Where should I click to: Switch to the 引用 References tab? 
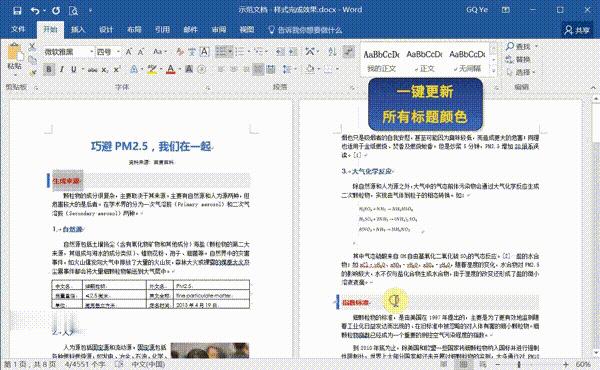tap(162, 29)
